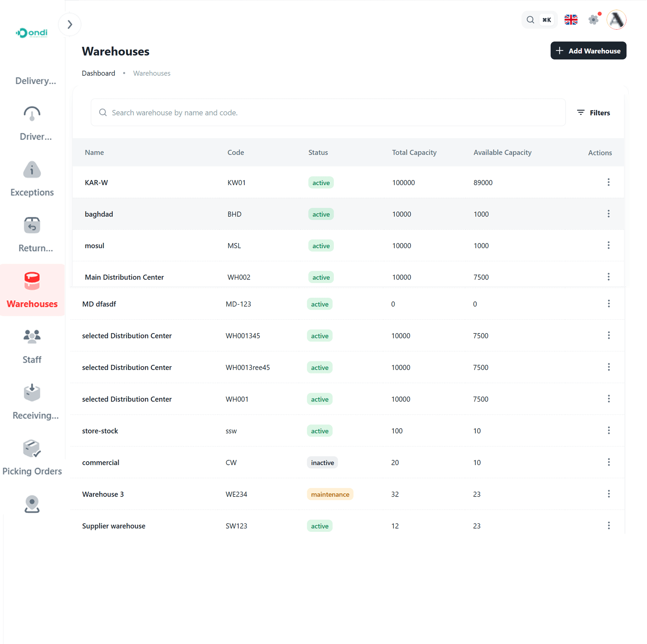This screenshot has width=647, height=644.
Task: Select the Warehouses breadcrumb item
Action: (x=152, y=73)
